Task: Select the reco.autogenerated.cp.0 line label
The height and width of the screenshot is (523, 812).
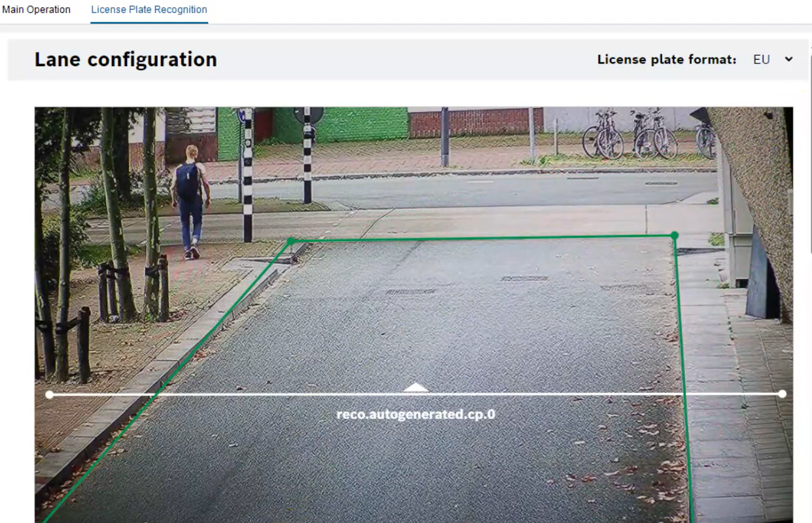Action: coord(415,414)
